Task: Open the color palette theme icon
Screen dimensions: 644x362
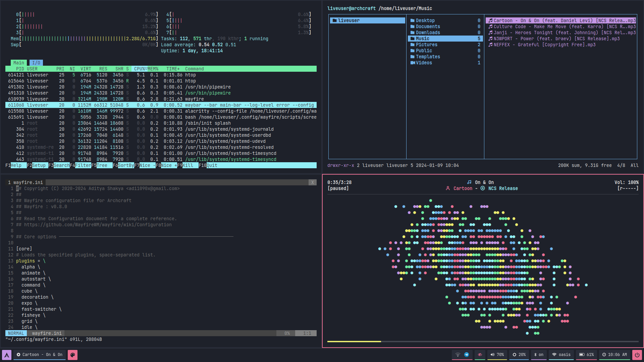Action: [72, 355]
